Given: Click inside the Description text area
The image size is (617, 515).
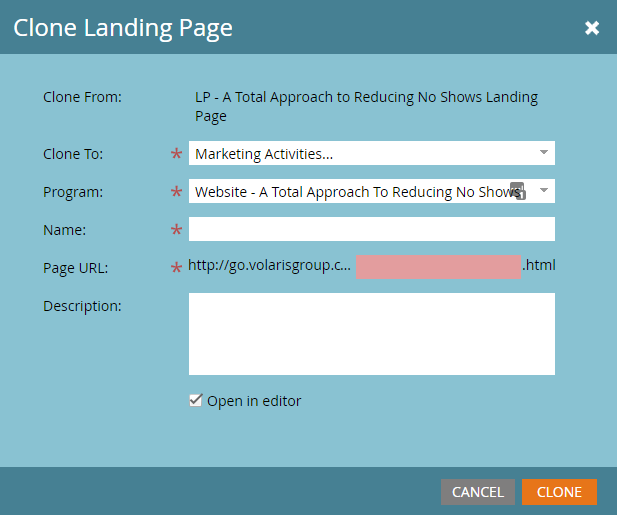Looking at the screenshot, I should click(x=371, y=333).
